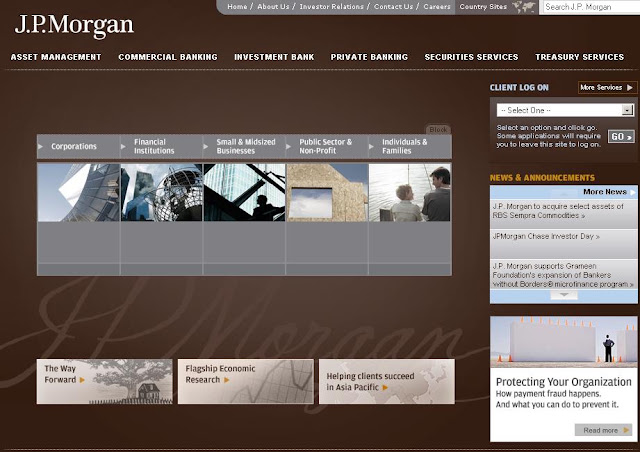Open Commercial Banking menu
The width and height of the screenshot is (640, 452).
pyautogui.click(x=168, y=57)
